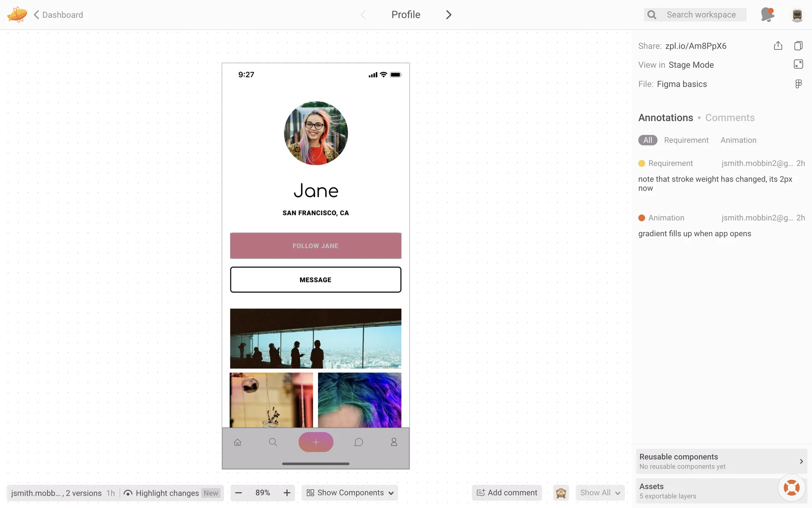Go back to Dashboard
Screen dimensions: 812x508
point(58,15)
